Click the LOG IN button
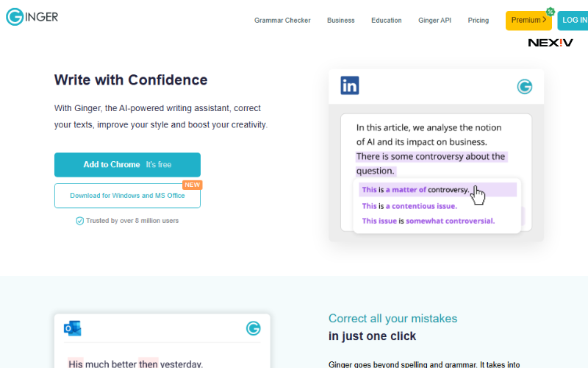588x368 pixels. (573, 21)
